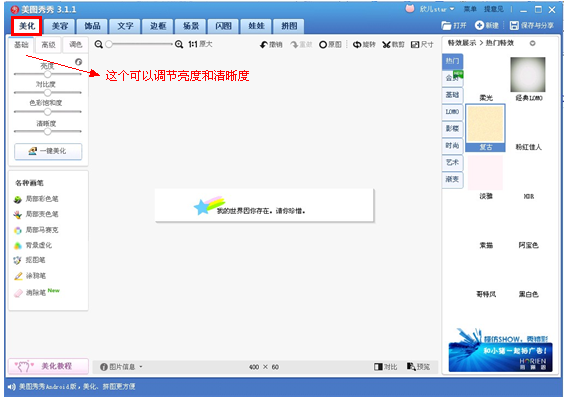Click the settings icon beside 热门特效
The image size is (564, 397).
[x=532, y=43]
